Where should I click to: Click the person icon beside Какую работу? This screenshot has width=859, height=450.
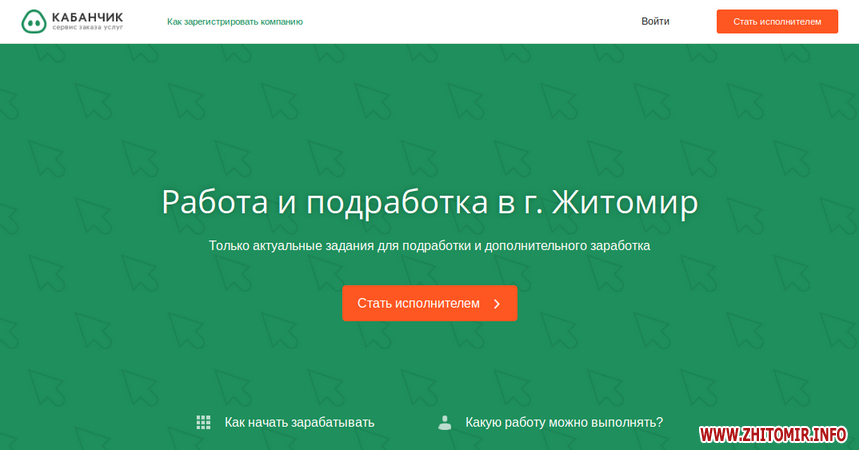point(445,422)
